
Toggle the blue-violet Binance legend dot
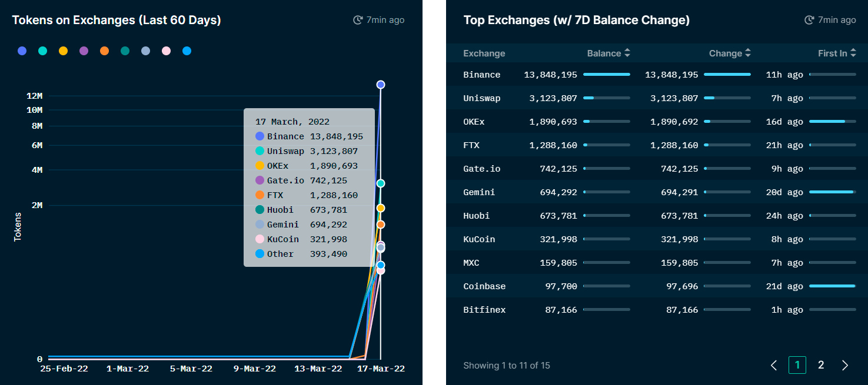click(x=22, y=51)
